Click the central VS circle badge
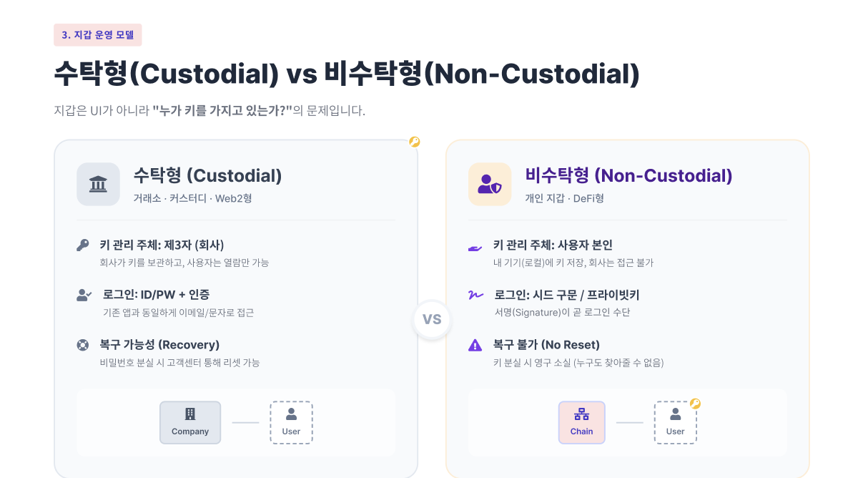Screen dimensions: 868x478 click(x=432, y=319)
